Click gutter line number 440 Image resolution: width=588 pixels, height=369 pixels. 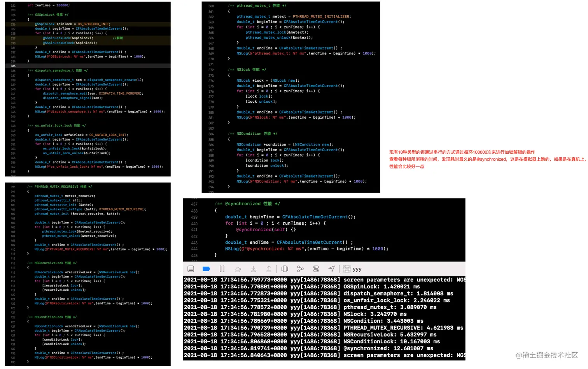tap(194, 224)
